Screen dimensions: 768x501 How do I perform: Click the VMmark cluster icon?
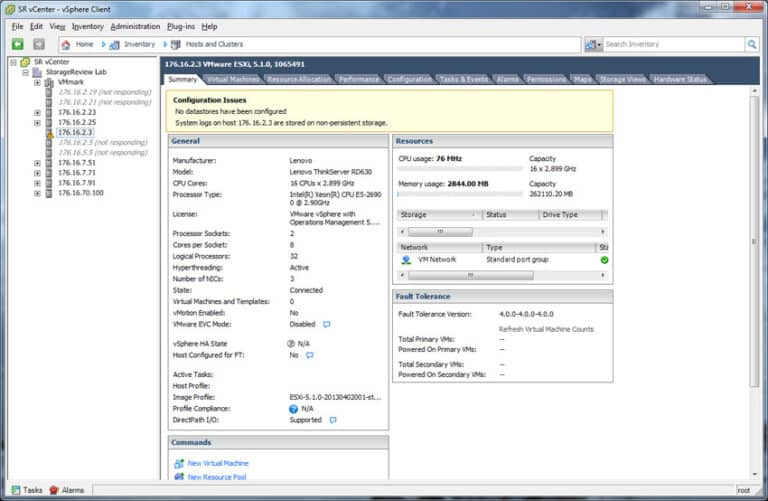(x=49, y=82)
